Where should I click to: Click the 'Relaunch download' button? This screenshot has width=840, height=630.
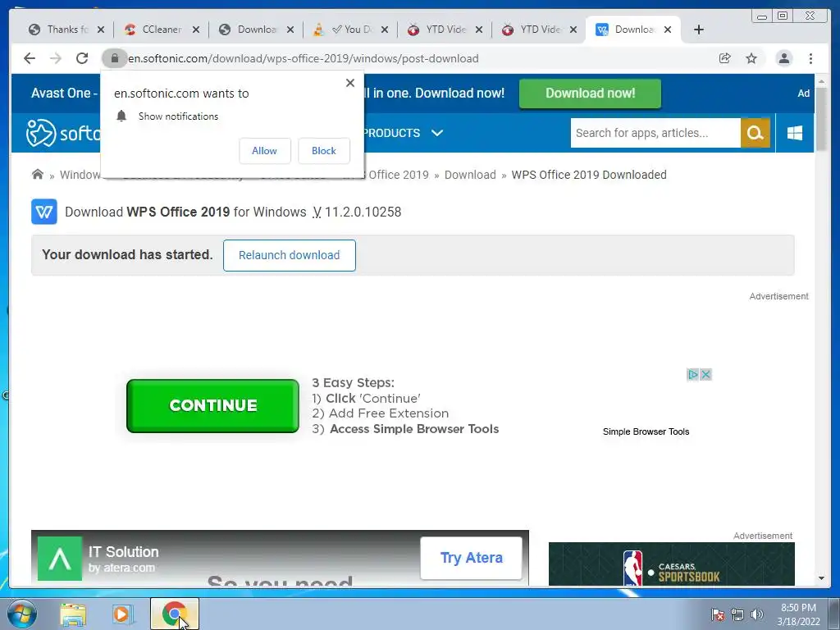[290, 256]
